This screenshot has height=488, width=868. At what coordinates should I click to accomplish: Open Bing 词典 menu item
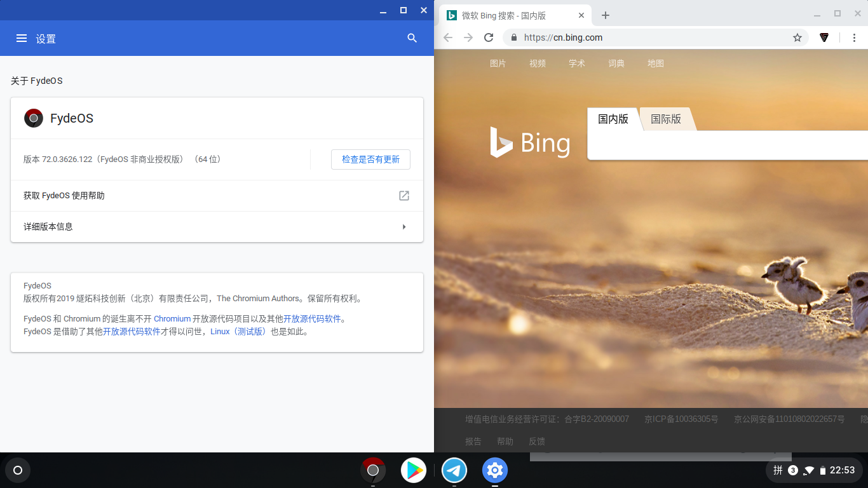(x=616, y=64)
